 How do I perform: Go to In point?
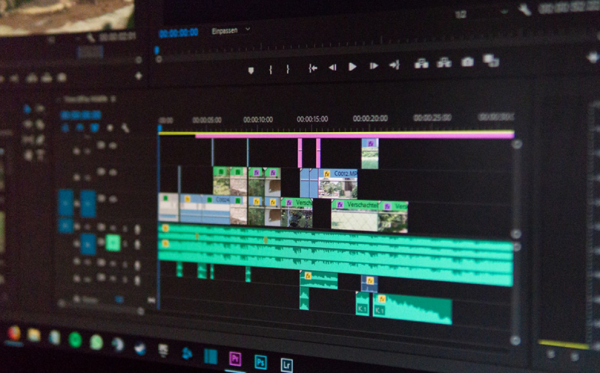point(313,68)
